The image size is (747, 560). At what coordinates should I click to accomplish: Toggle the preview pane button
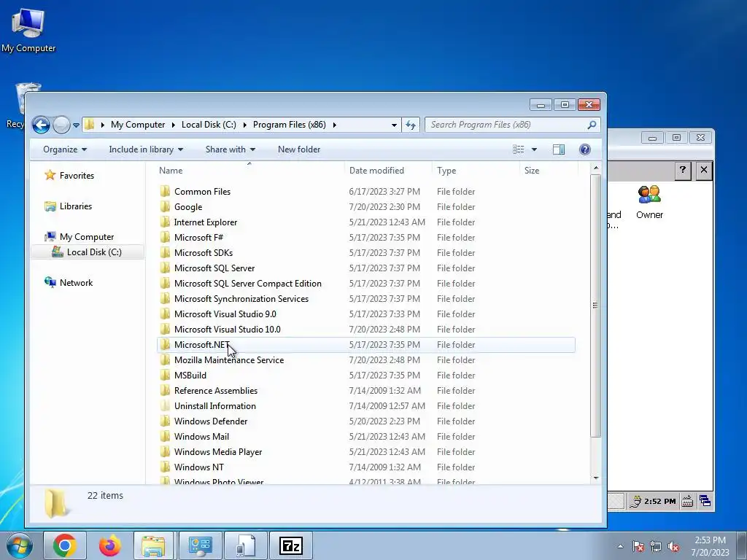click(x=558, y=149)
